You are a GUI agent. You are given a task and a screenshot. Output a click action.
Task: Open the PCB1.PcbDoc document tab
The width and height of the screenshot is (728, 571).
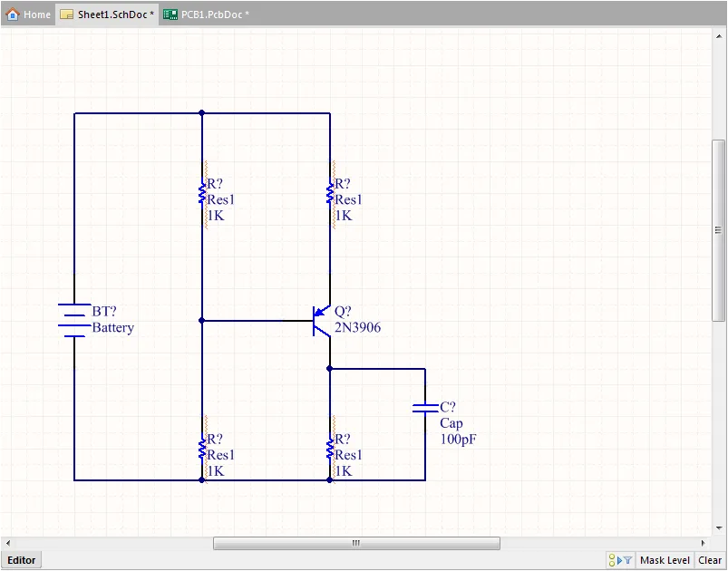(x=206, y=15)
